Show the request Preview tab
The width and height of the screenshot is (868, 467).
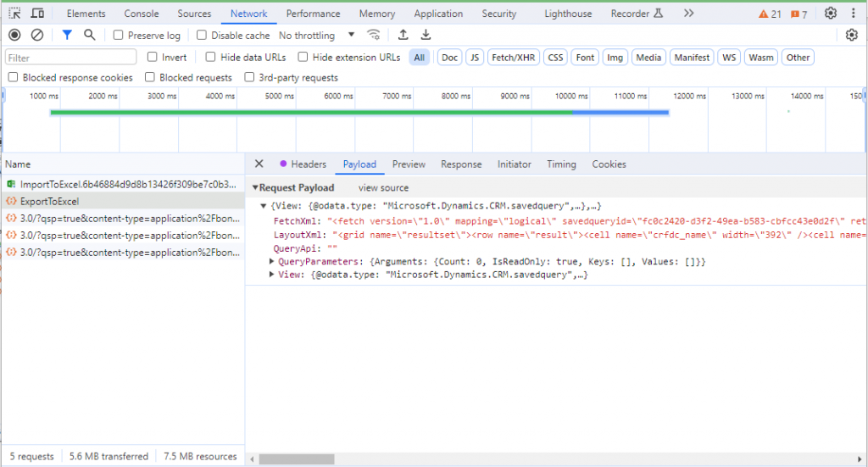click(409, 164)
